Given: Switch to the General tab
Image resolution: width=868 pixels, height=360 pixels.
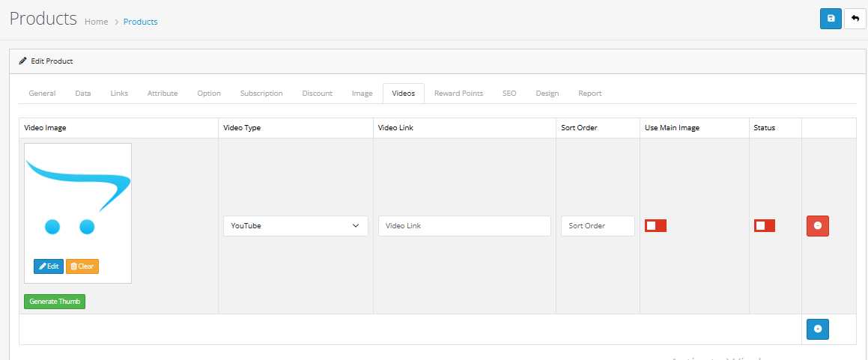Looking at the screenshot, I should coord(42,94).
